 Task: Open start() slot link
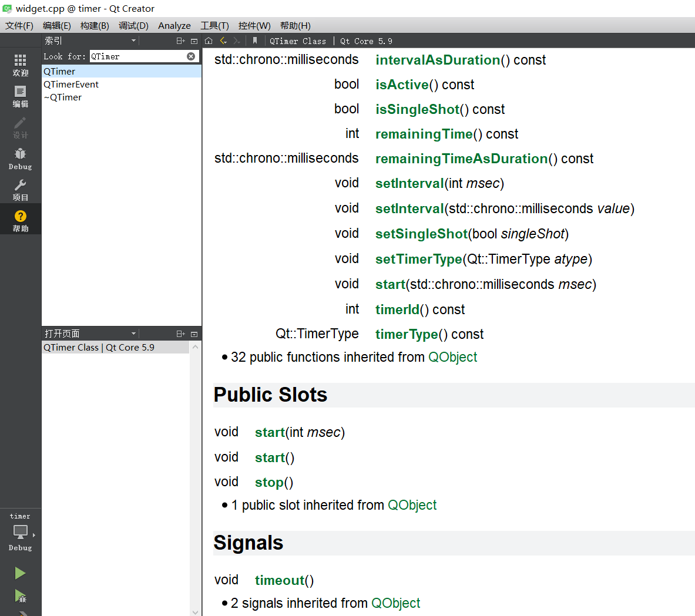270,458
